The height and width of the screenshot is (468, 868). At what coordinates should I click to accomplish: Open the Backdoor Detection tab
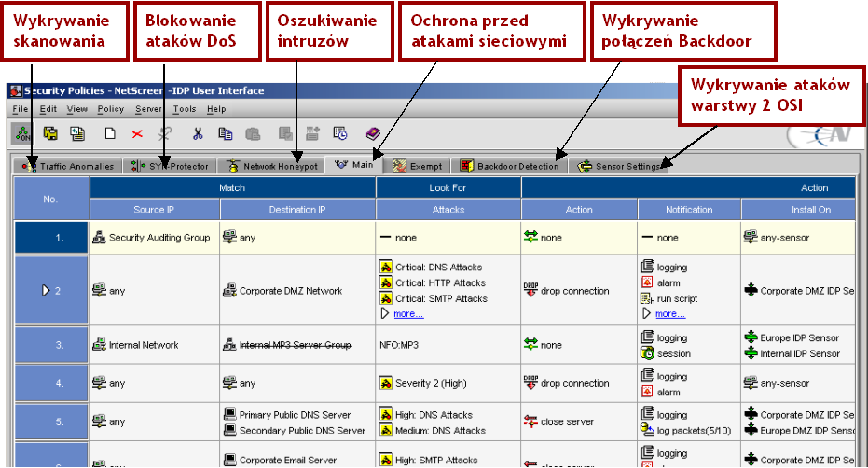pos(510,166)
